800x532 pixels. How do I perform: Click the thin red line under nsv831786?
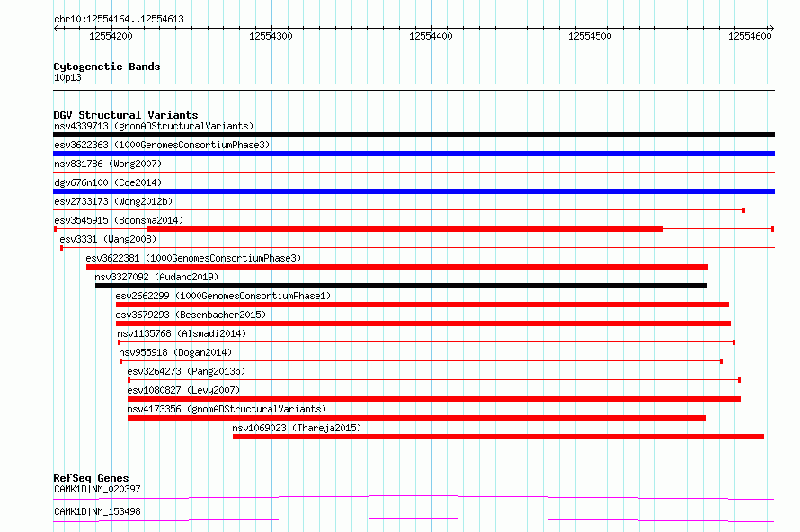(413, 173)
